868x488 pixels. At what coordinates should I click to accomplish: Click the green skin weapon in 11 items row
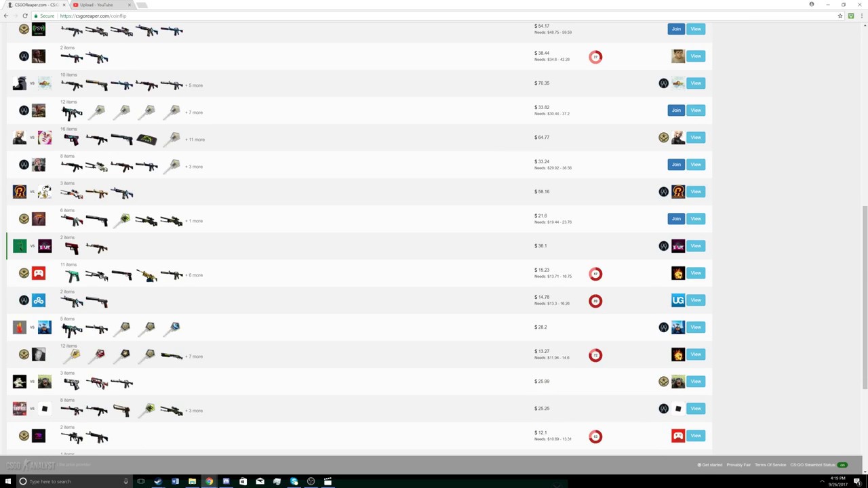coord(72,275)
